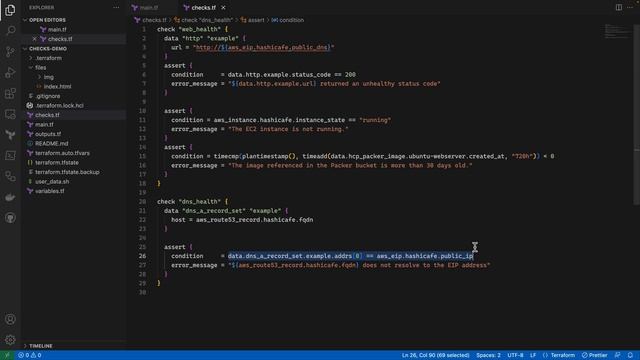Open the Source Control view

(10, 52)
